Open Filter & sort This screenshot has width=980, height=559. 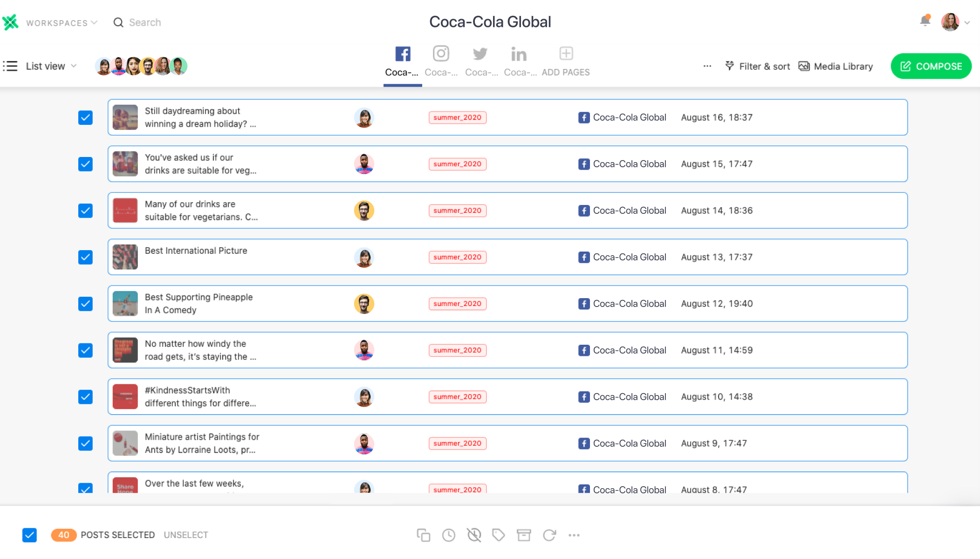click(x=758, y=66)
